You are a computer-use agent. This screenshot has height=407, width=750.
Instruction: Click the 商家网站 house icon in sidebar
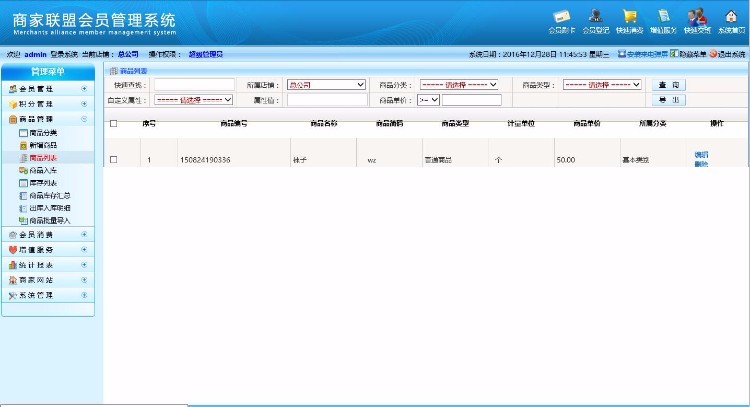[x=13, y=280]
